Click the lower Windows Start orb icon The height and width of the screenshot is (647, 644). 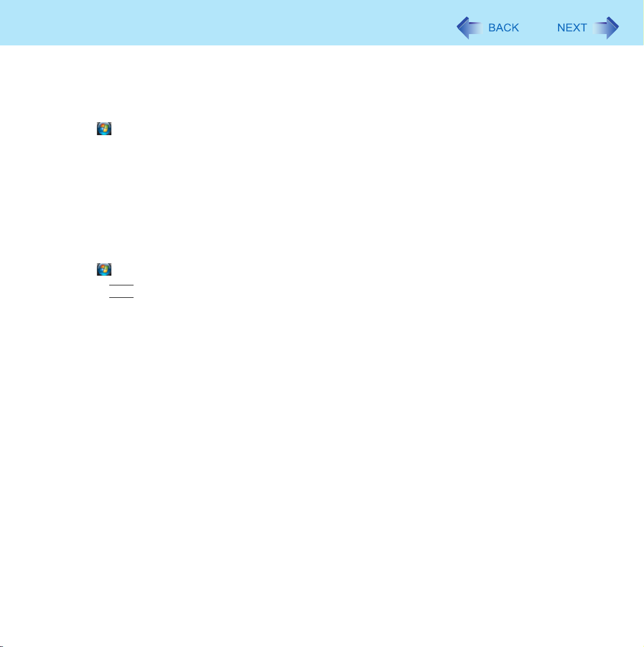point(104,269)
